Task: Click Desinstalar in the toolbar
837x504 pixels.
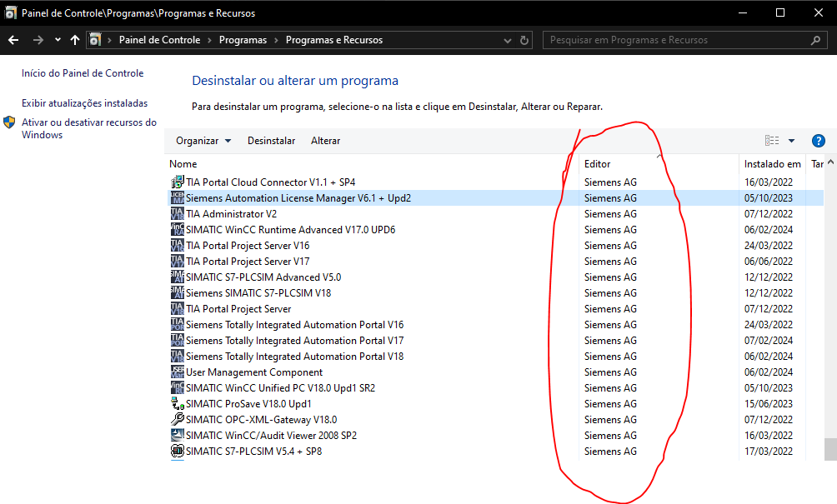Action: coord(271,141)
